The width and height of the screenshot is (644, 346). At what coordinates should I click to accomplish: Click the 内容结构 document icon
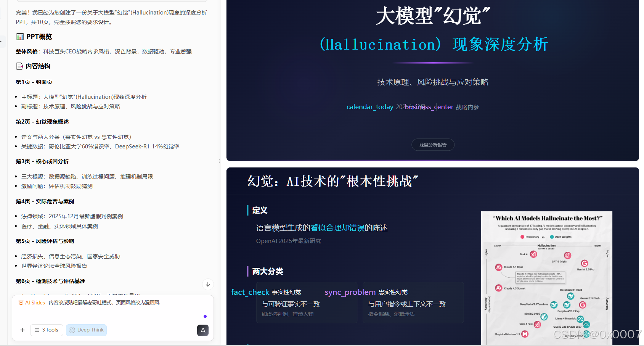click(x=19, y=66)
